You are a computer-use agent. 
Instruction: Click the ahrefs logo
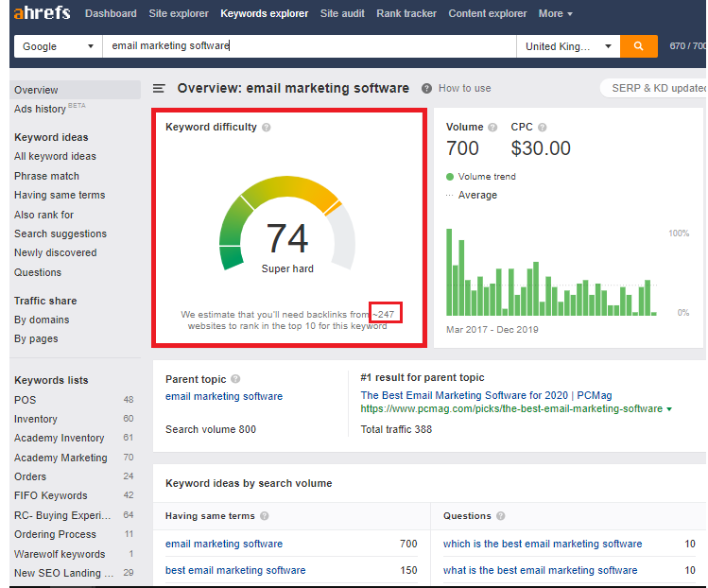[x=42, y=12]
